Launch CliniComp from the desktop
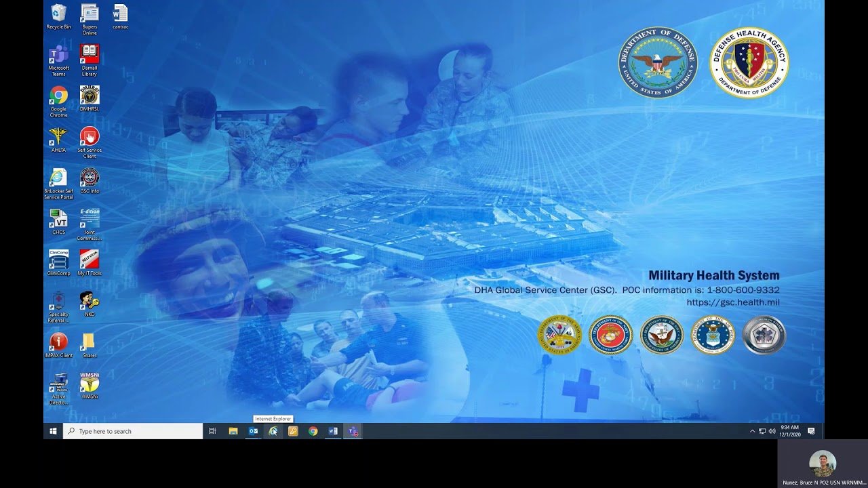Image resolution: width=868 pixels, height=488 pixels. pos(58,260)
